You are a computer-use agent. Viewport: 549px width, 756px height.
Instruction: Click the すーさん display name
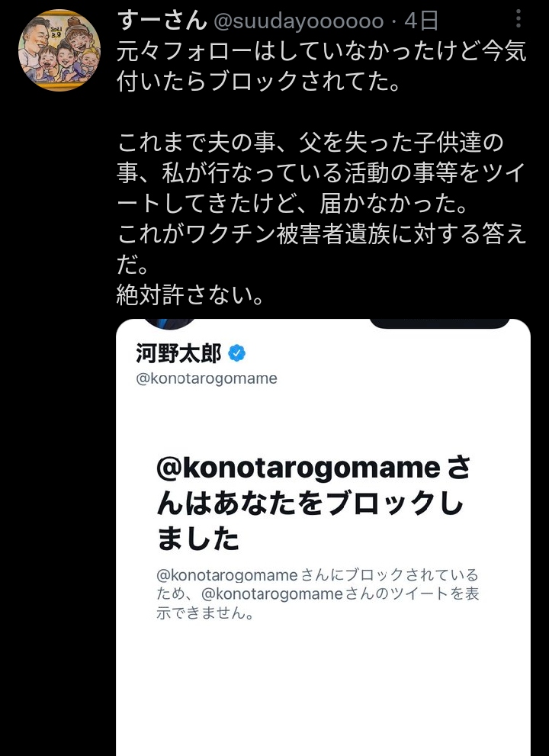click(x=162, y=21)
